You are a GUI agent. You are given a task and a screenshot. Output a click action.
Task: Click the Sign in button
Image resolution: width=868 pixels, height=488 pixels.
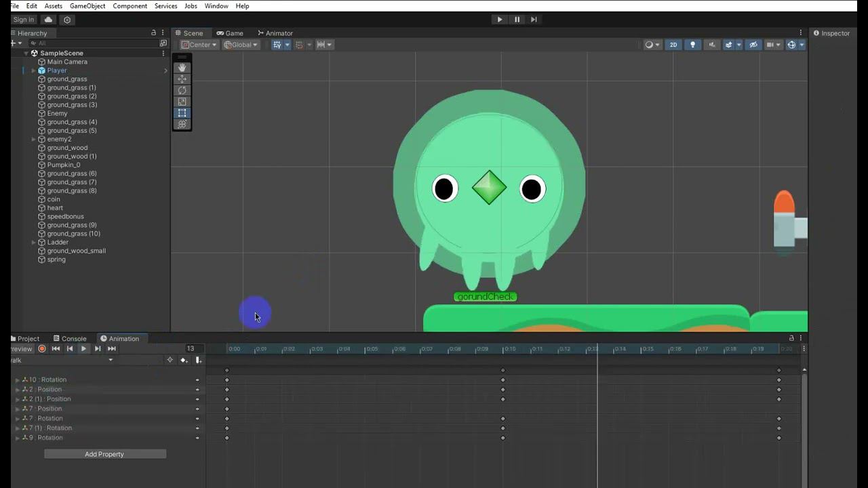click(24, 20)
